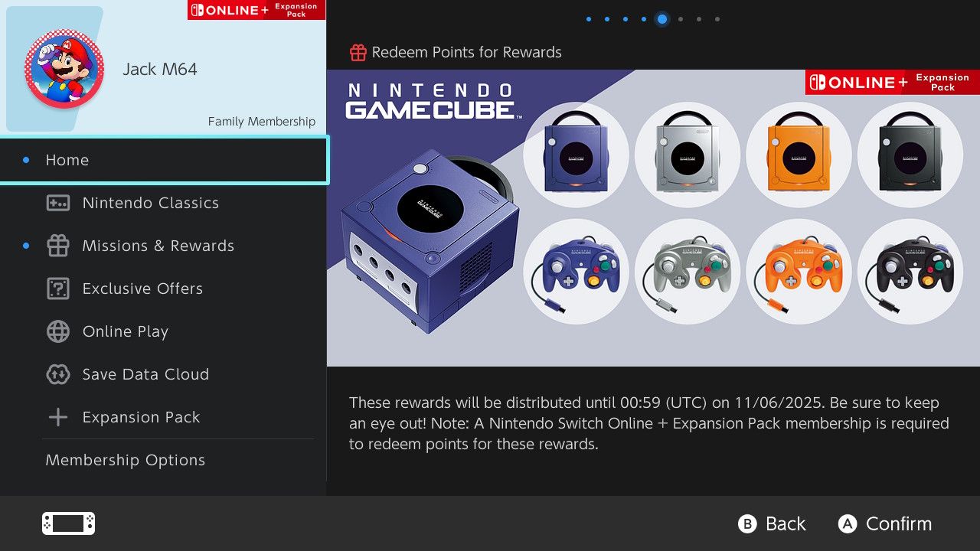Pick the black GameCube console icon
Image resolution: width=980 pixels, height=551 pixels.
click(910, 155)
